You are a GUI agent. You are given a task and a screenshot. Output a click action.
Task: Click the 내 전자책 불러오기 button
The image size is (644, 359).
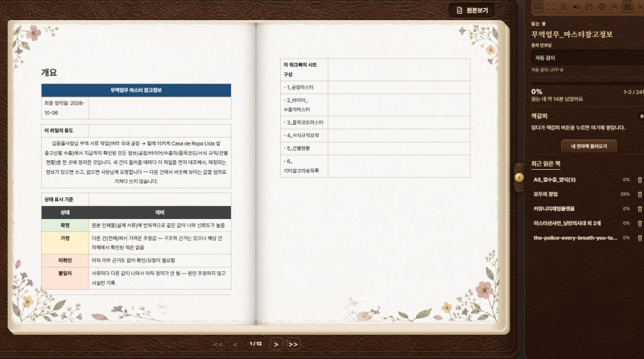589,146
